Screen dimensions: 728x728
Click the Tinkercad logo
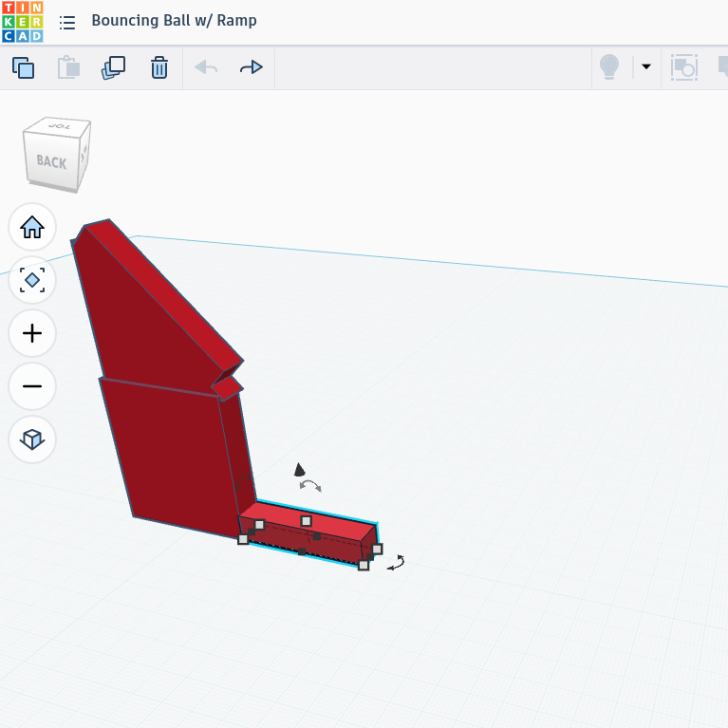click(22, 22)
